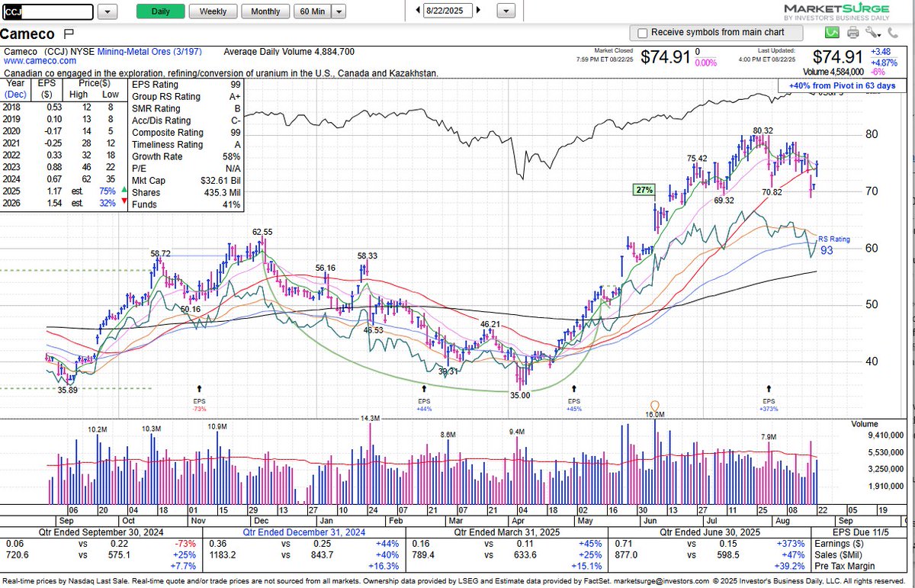Viewport: 915px width, 588px height.
Task: Click inside the CCJ symbol input field
Action: pos(46,11)
